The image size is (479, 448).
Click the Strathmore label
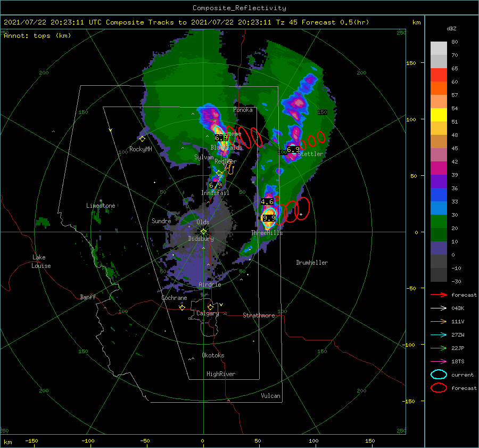[259, 315]
